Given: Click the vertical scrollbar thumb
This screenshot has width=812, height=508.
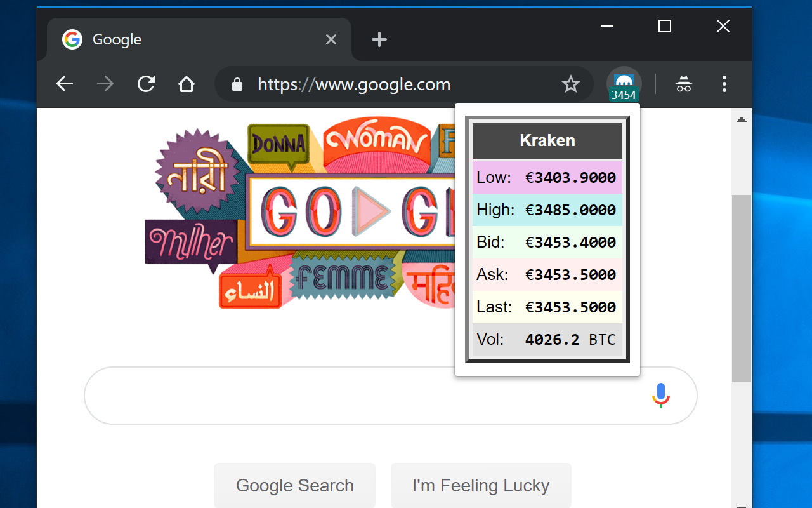Looking at the screenshot, I should pos(741,288).
